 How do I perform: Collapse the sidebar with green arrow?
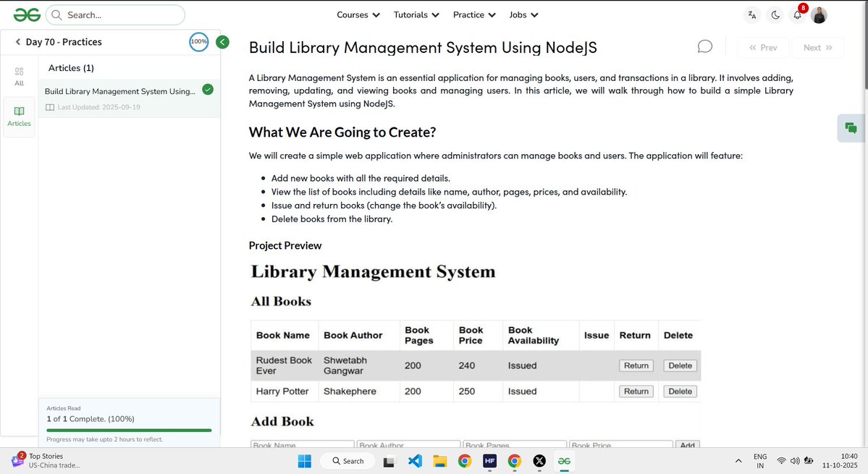click(222, 42)
